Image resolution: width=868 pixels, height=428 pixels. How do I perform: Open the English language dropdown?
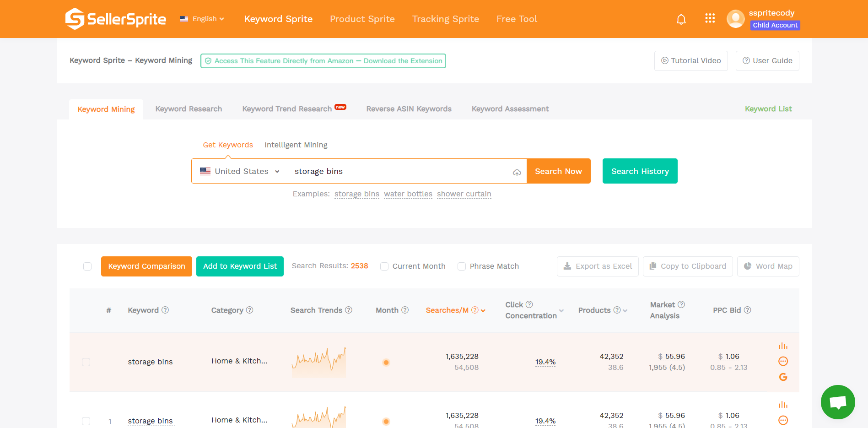(202, 19)
